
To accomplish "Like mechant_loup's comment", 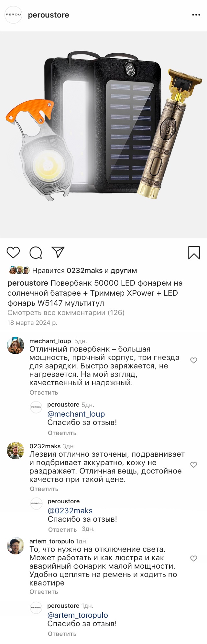I will pos(193,360).
